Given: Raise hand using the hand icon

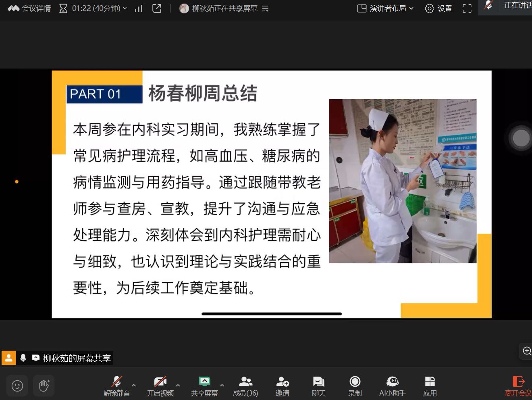Looking at the screenshot, I should pos(44,386).
